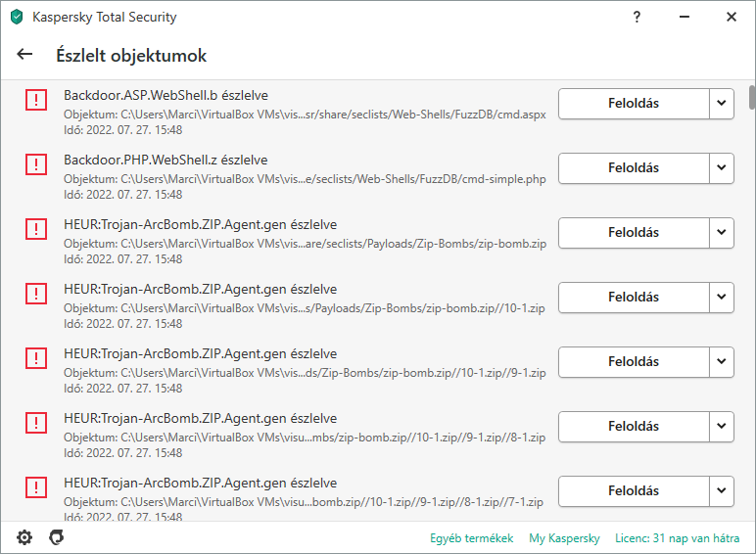Open settings via the gear icon
The width and height of the screenshot is (756, 554).
24,537
